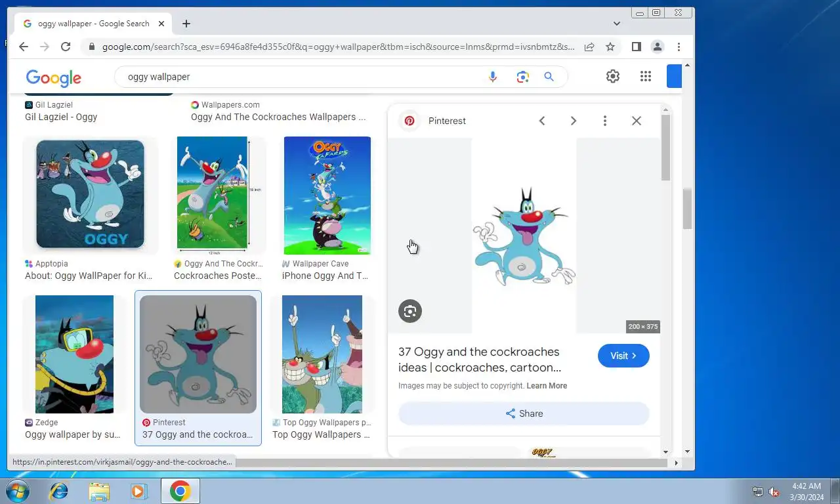Click the address bar URL
840x504 pixels.
(338, 47)
